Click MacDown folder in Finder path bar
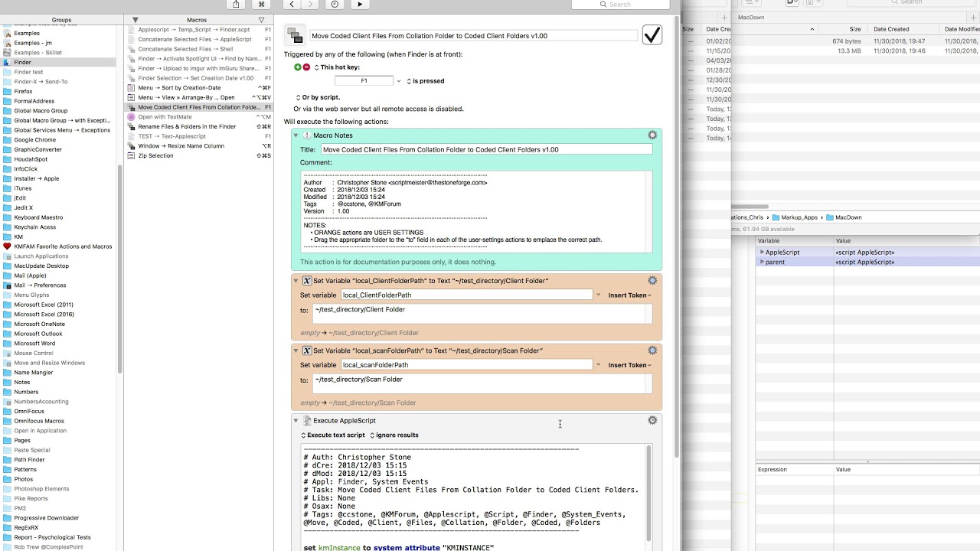The image size is (980, 551). [844, 217]
